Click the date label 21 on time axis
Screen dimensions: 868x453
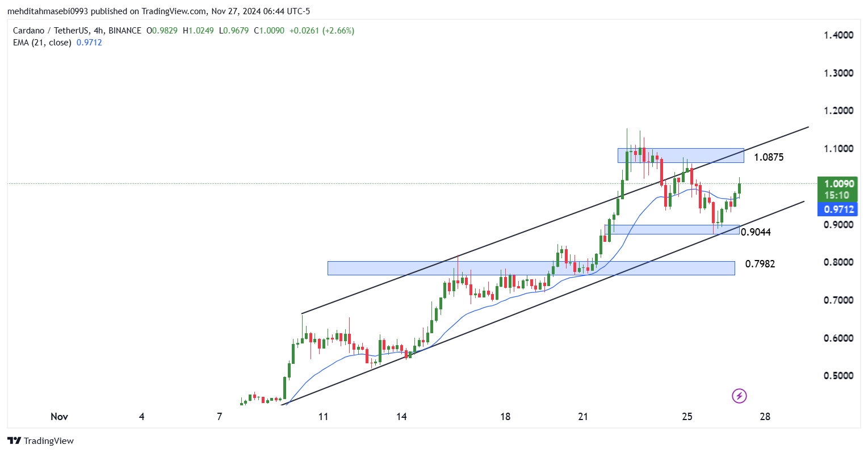583,417
